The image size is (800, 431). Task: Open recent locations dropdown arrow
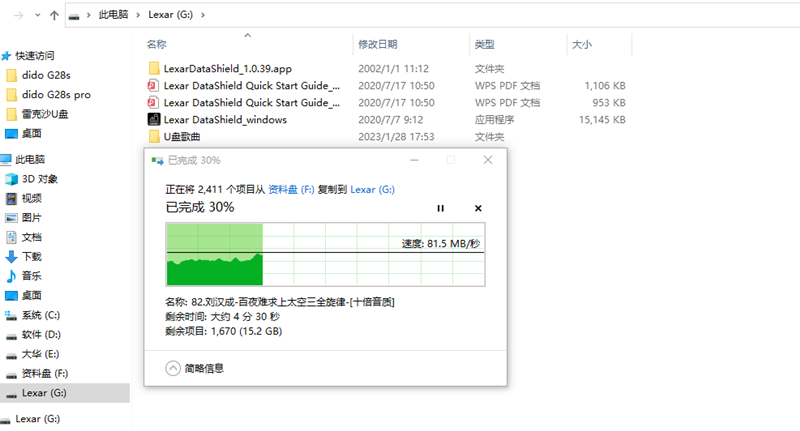(x=37, y=15)
